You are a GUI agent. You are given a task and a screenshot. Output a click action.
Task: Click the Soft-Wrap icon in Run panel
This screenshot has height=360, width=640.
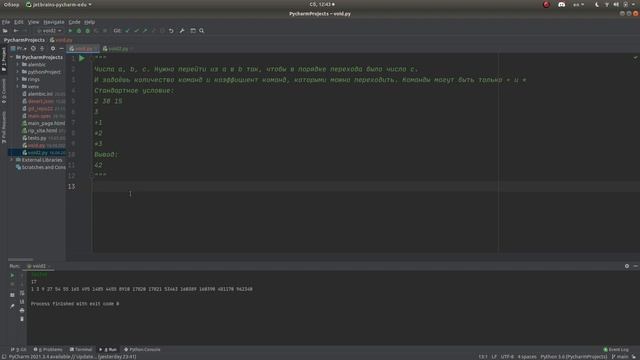pyautogui.click(x=22, y=293)
